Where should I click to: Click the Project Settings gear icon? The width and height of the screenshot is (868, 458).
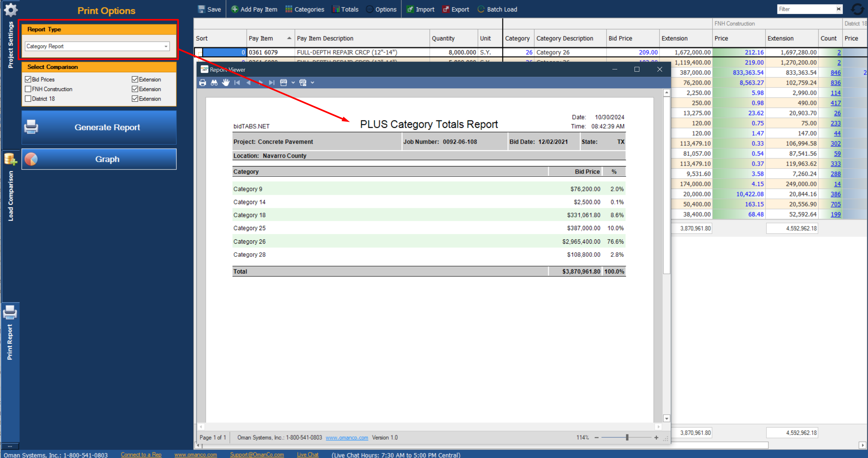11,10
